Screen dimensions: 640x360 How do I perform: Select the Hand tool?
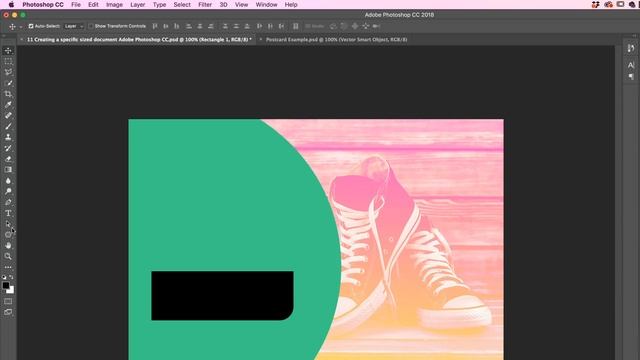point(8,245)
